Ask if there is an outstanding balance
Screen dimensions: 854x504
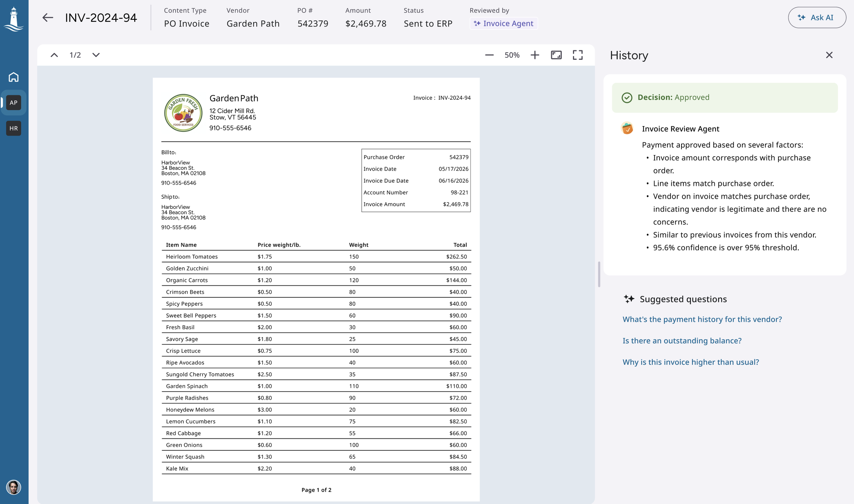tap(682, 341)
